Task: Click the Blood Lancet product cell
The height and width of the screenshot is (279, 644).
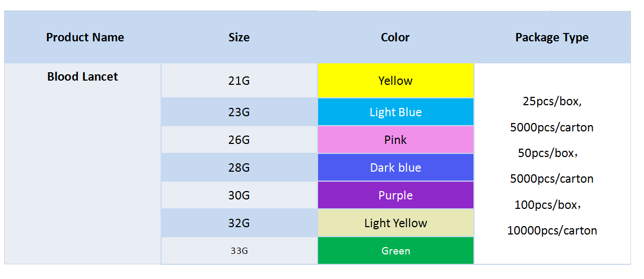Action: click(x=83, y=76)
